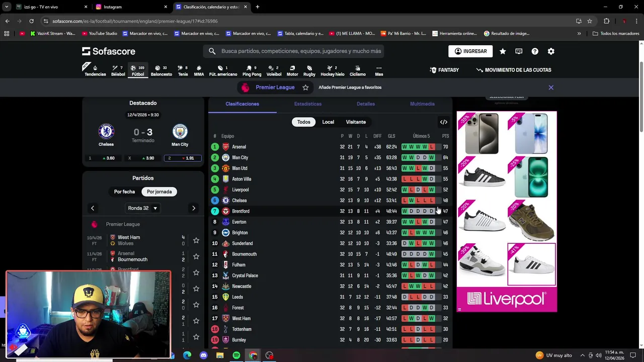Viewport: 644px width, 362px height.
Task: Go to previous round arrow
Action: coord(93,208)
